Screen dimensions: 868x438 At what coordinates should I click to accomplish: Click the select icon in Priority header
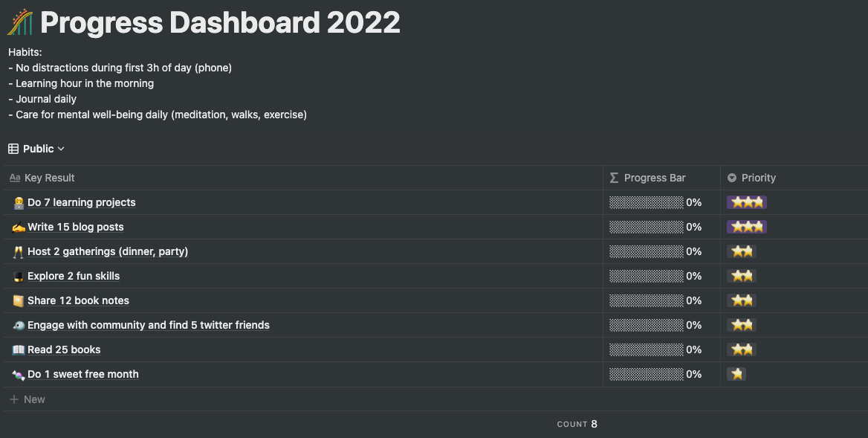pyautogui.click(x=732, y=178)
